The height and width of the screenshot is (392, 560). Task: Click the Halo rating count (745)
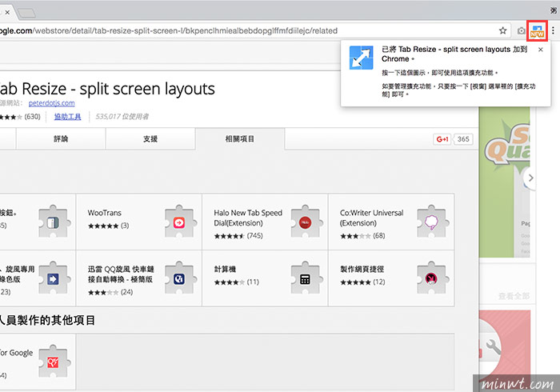point(254,236)
